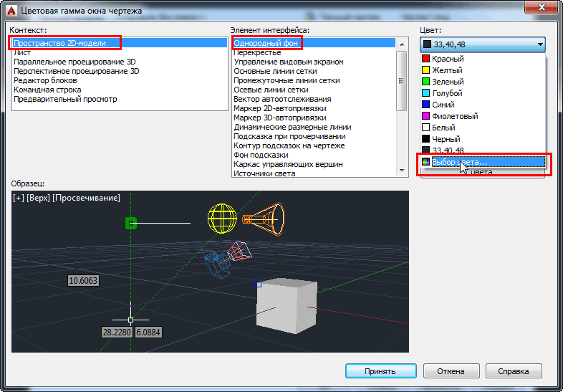Viewport: 563px width, 392px height.
Task: Close the color scheme dialog window
Action: click(x=541, y=7)
